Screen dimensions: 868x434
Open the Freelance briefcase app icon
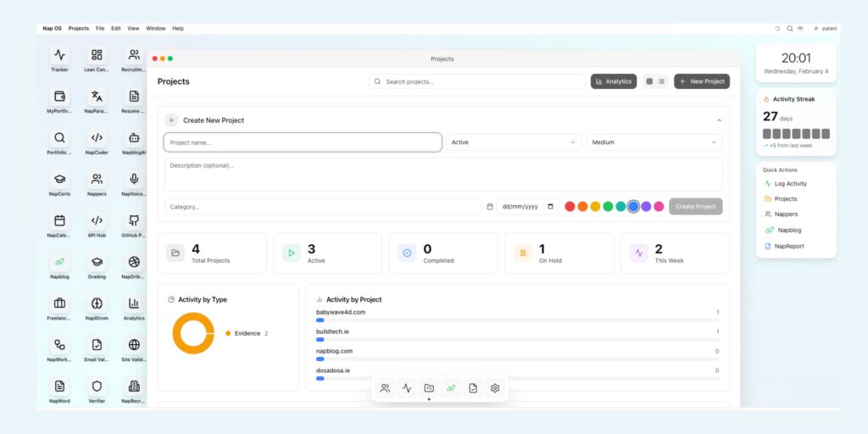pos(60,303)
